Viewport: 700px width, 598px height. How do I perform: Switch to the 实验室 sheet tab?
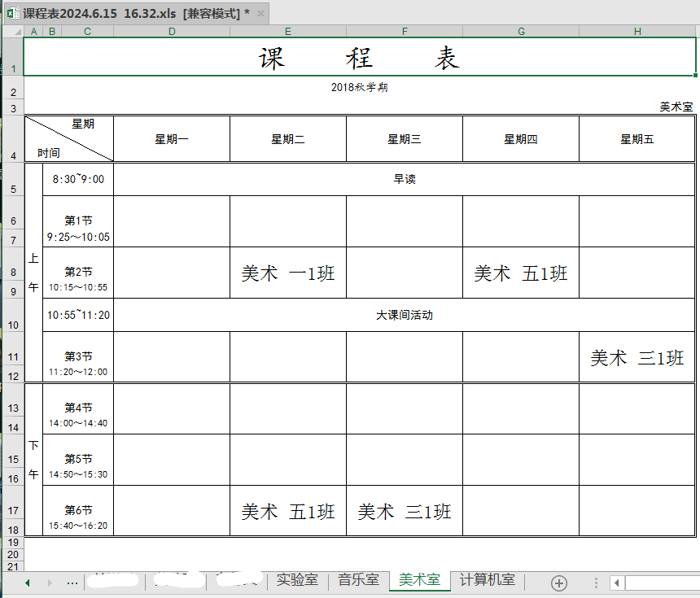click(x=297, y=580)
